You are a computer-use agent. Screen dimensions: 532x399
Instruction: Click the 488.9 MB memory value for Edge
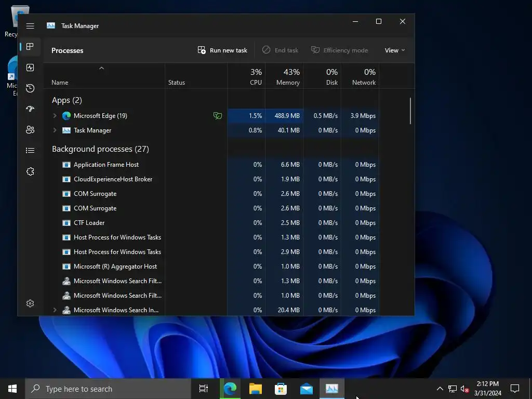point(287,116)
